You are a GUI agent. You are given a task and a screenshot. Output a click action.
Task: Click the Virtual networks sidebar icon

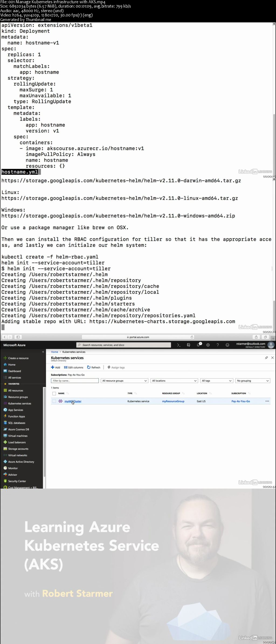click(5, 455)
